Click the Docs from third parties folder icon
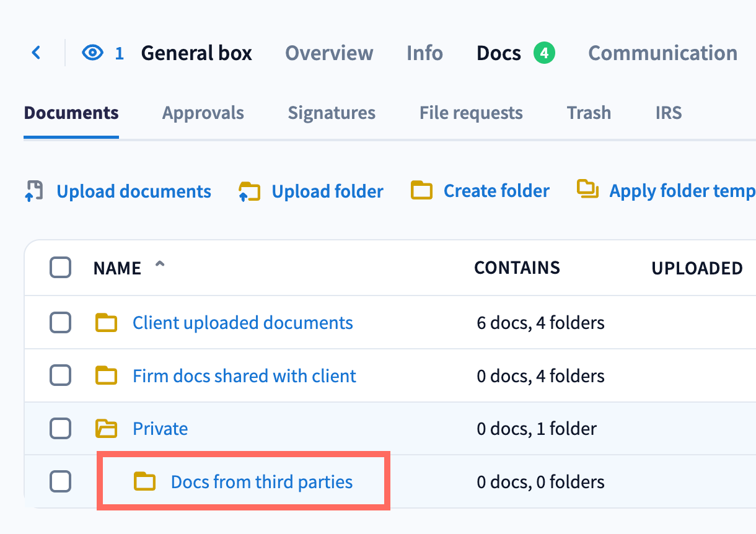756x534 pixels. pyautogui.click(x=145, y=481)
